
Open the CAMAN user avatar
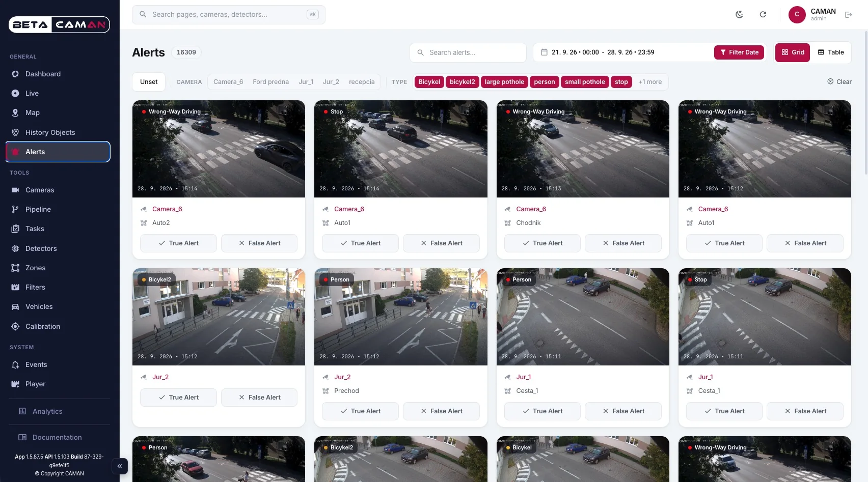(x=797, y=15)
